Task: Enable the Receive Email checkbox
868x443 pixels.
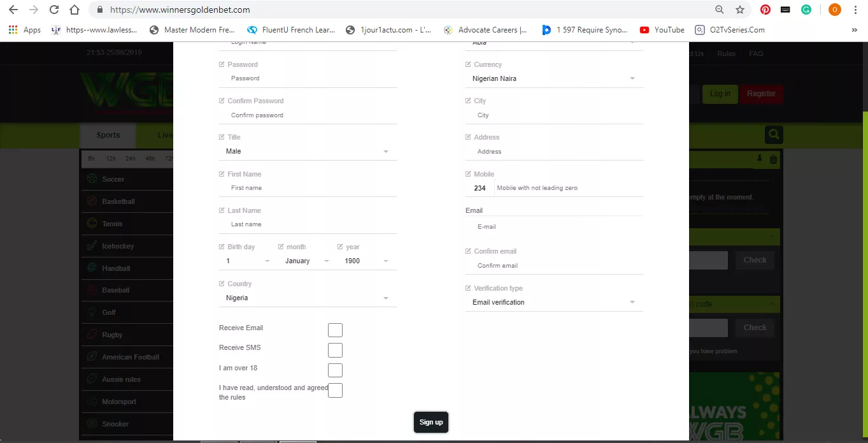Action: point(335,330)
